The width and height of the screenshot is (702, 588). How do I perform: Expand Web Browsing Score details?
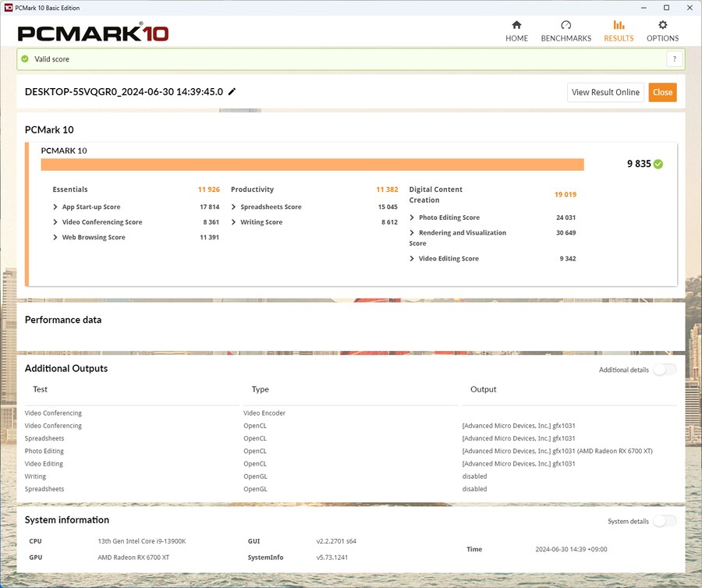point(55,238)
